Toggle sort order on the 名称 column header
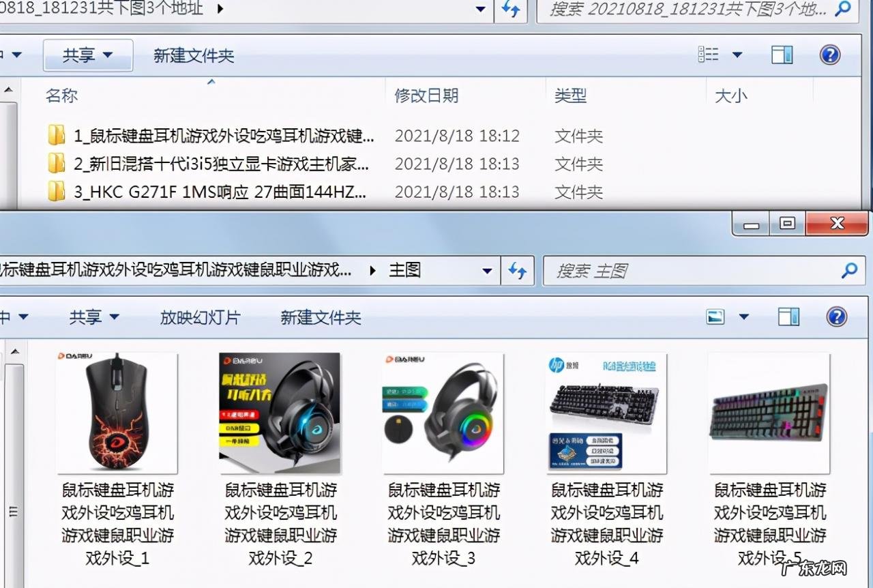Image resolution: width=873 pixels, height=588 pixels. (61, 95)
